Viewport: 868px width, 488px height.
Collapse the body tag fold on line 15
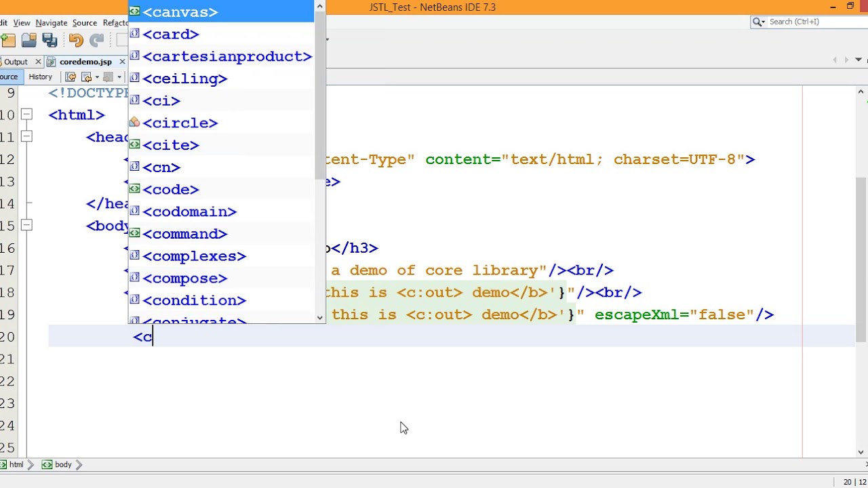[x=26, y=226]
